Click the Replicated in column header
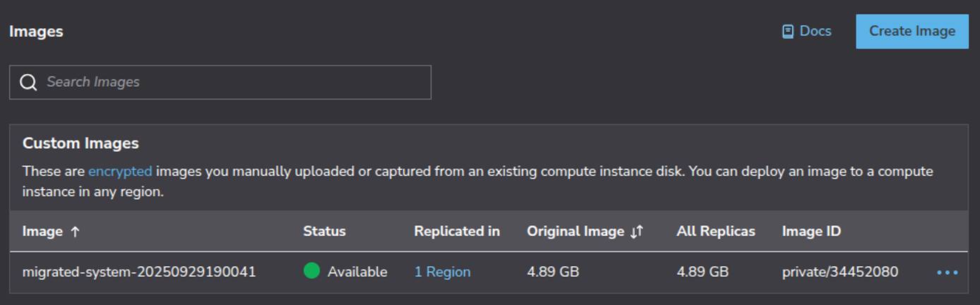Image resolution: width=980 pixels, height=305 pixels. pyautogui.click(x=457, y=232)
